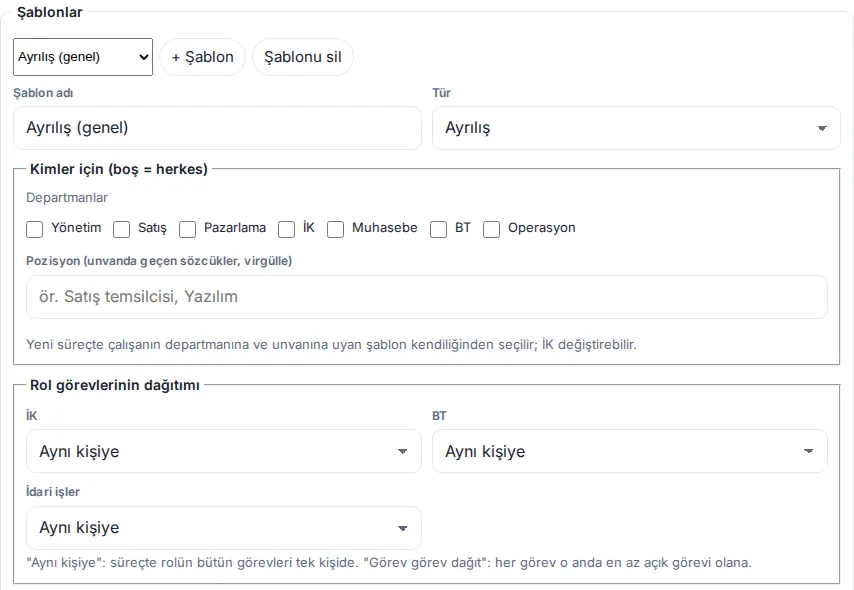
Task: Enable the BT department checkbox
Action: 438,229
